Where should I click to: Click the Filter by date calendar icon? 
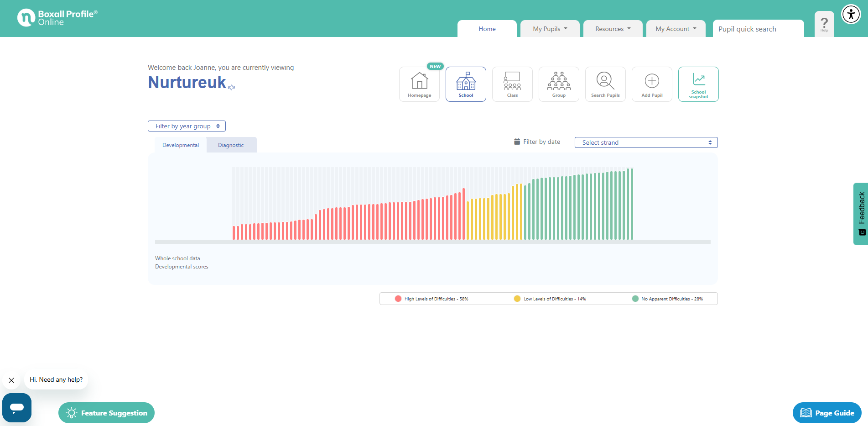point(517,142)
